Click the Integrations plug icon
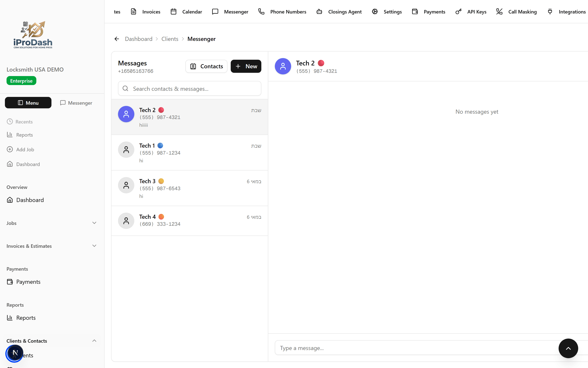The height and width of the screenshot is (368, 588). click(550, 11)
